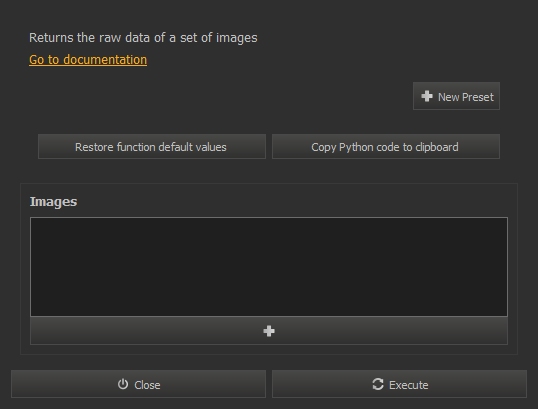The image size is (538, 409).
Task: Click the plus icon below the Images list
Action: click(x=269, y=331)
